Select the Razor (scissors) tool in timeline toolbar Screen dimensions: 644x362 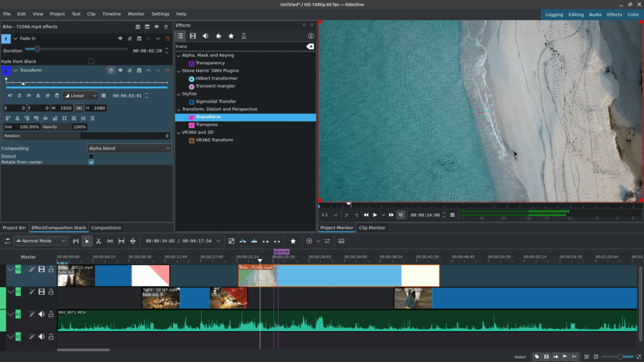(99, 241)
